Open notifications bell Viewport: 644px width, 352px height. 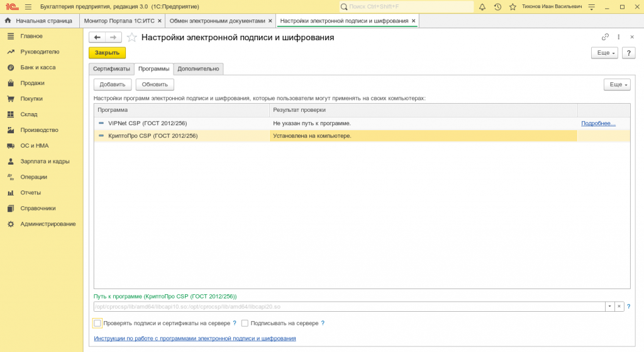[x=482, y=6]
